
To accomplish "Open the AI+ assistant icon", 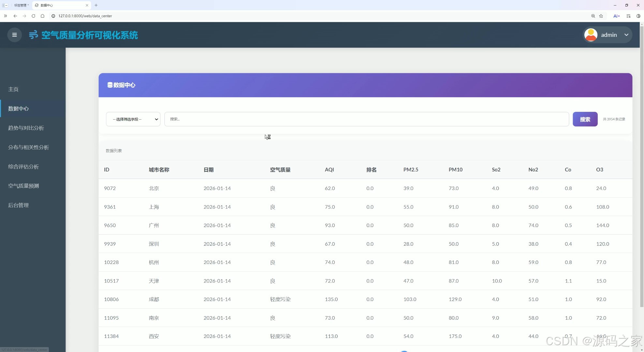I will pos(616,16).
